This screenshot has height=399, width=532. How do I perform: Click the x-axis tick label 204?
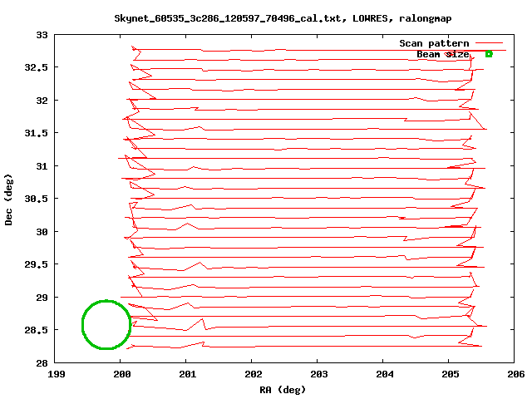[x=384, y=374]
